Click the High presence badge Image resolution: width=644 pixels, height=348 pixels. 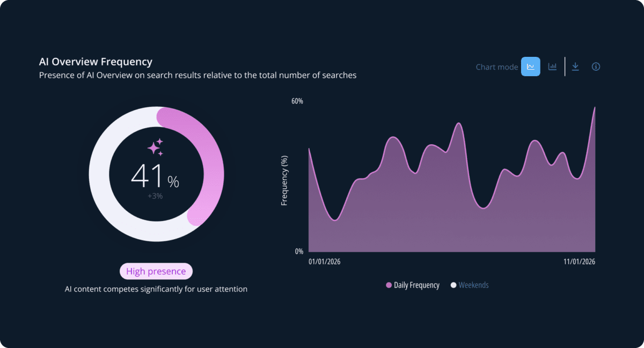[156, 271]
